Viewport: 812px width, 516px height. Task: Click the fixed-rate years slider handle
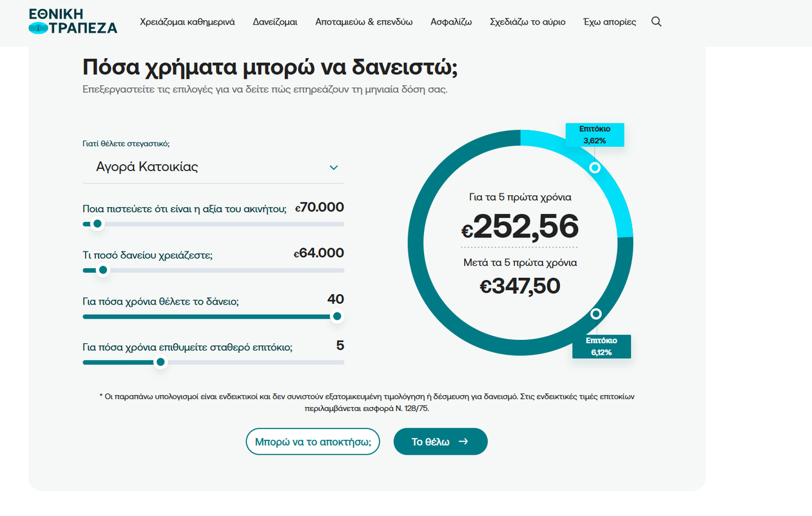click(161, 362)
